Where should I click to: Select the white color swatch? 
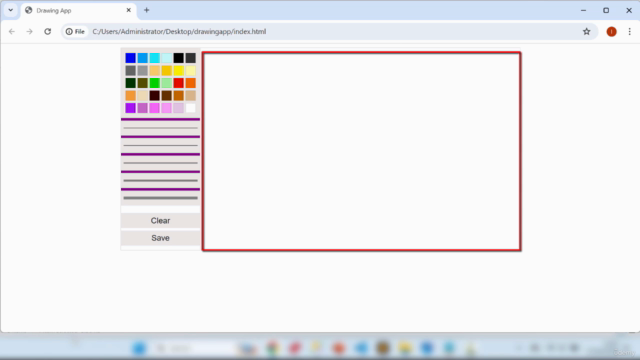(191, 108)
